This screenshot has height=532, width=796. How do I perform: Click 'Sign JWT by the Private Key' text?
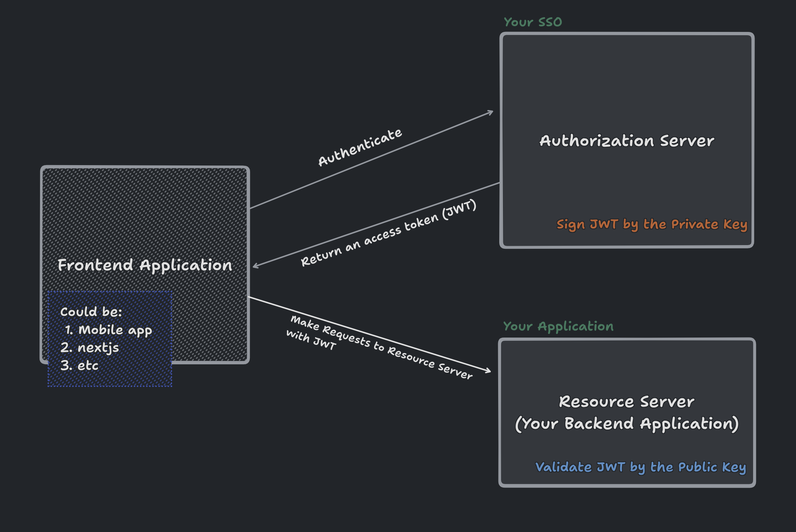pos(651,224)
